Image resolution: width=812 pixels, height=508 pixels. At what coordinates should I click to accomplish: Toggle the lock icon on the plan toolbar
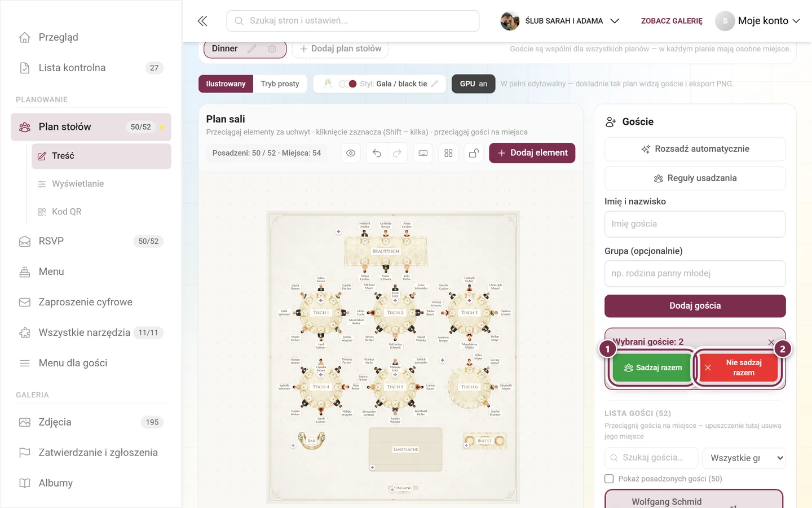(x=474, y=153)
